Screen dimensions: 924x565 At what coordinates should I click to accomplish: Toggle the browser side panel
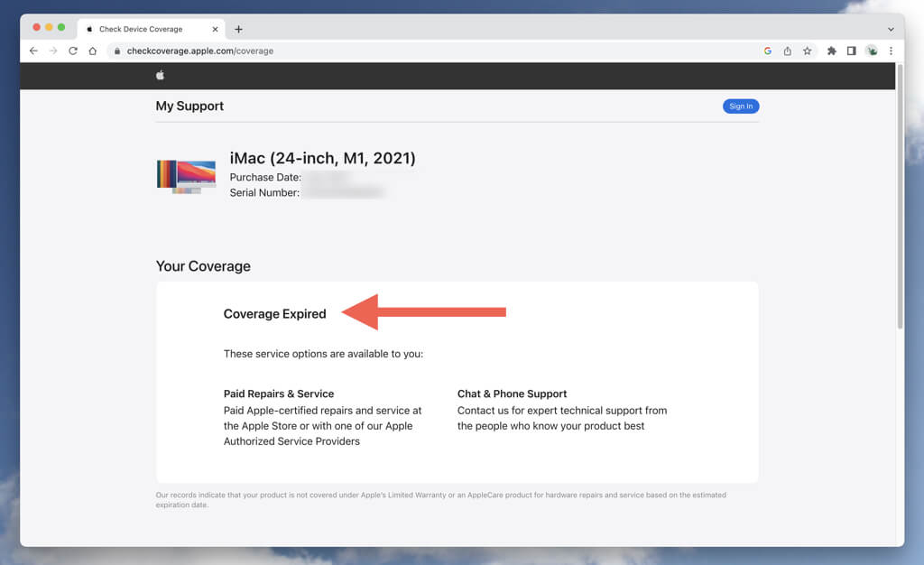point(852,51)
